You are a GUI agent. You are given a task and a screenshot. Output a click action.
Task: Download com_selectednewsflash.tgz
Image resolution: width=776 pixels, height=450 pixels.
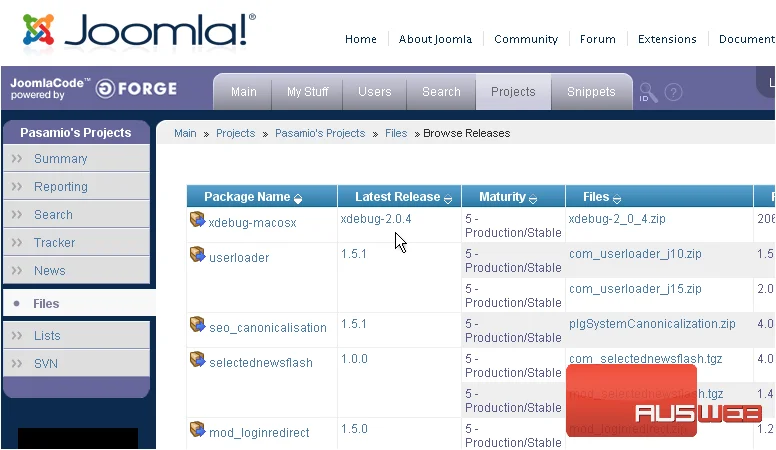tap(645, 358)
